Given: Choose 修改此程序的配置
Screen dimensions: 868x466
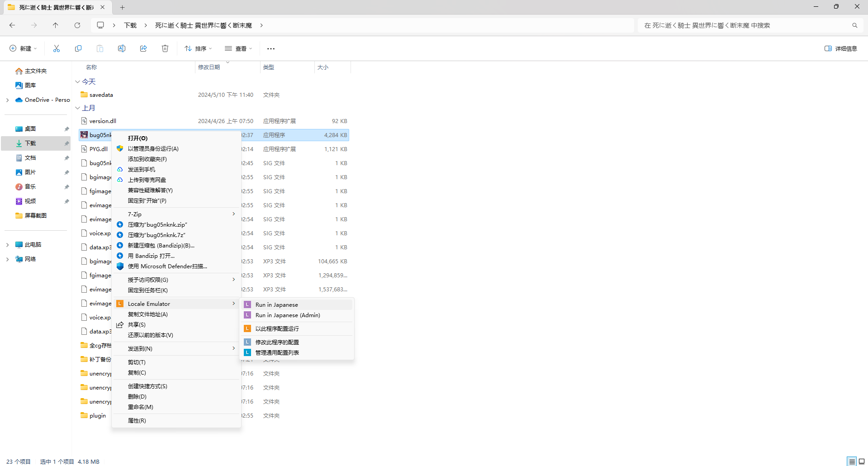Looking at the screenshot, I should click(x=297, y=342).
